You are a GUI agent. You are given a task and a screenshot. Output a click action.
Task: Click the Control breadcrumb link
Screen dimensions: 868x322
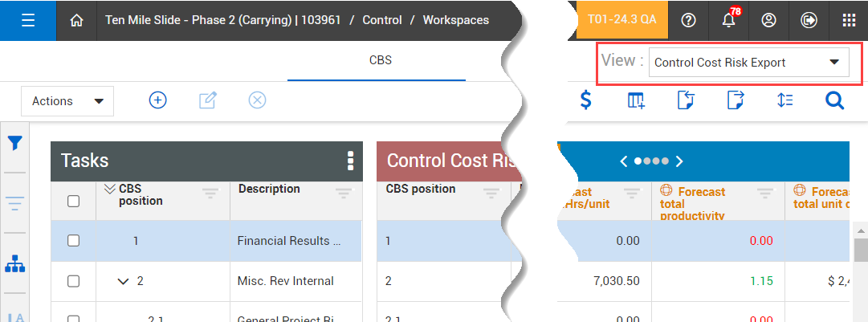tap(382, 20)
